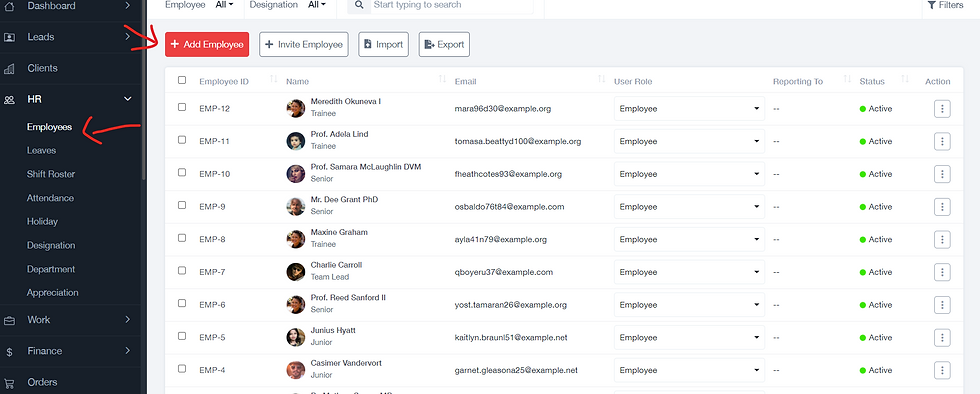Screen dimensions: 980x394
Task: Click the Dashboard home icon in sidebar
Action: point(9,6)
